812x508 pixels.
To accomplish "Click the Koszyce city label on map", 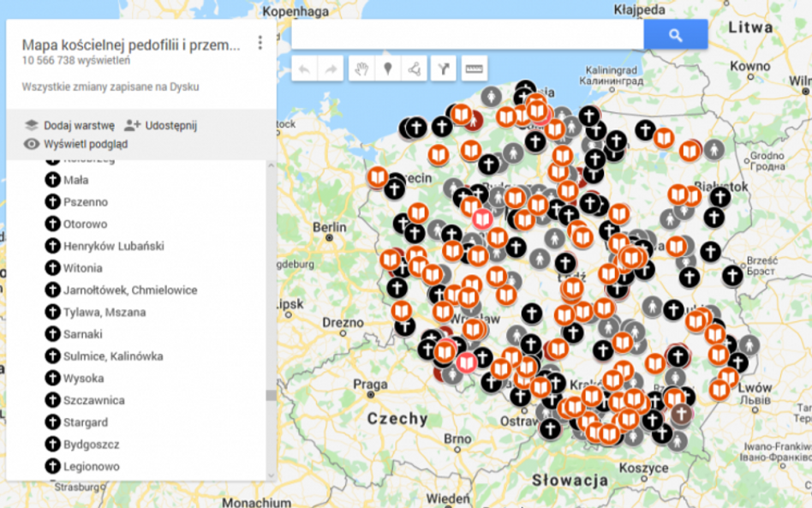I will (644, 468).
